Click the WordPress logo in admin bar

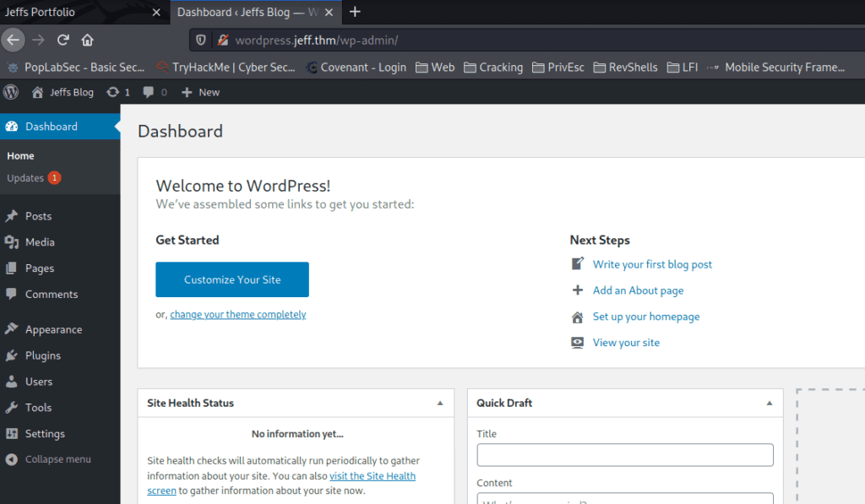(x=11, y=92)
